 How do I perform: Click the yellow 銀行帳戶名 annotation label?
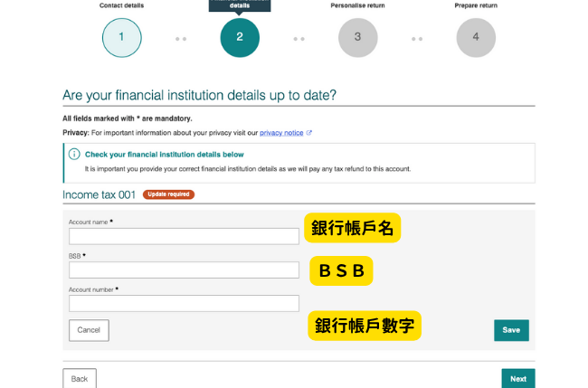tap(352, 229)
